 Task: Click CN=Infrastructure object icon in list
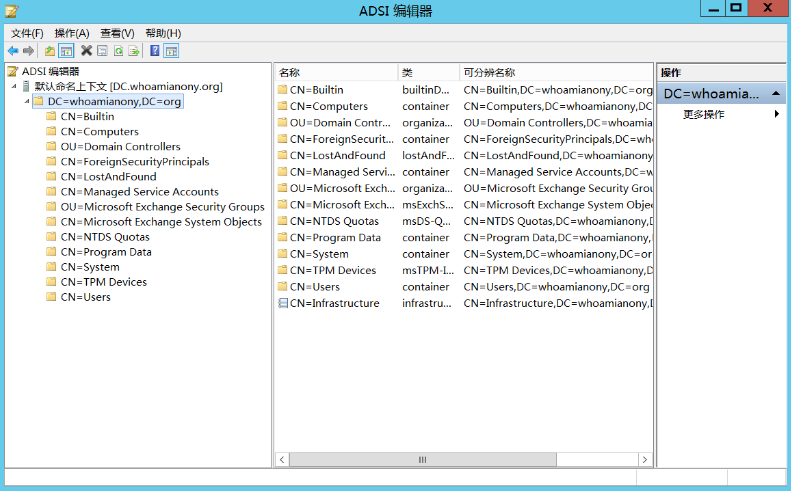(282, 303)
